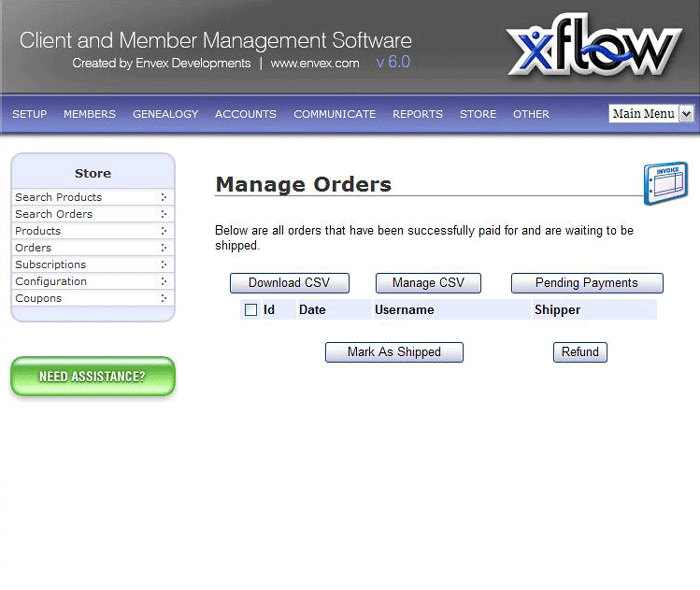
Task: Click the invoice icon beside Manage Orders
Action: tap(665, 182)
